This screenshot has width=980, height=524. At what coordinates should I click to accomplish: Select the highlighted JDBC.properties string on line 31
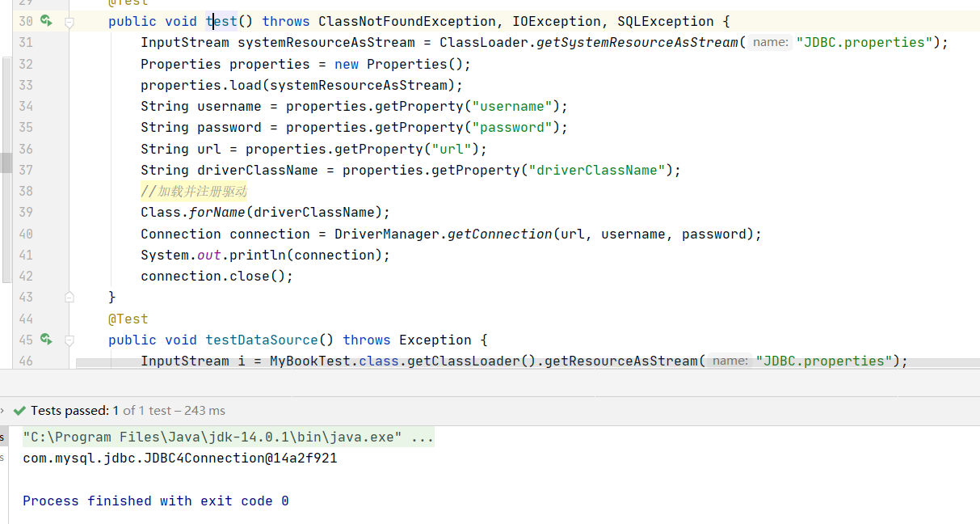pyautogui.click(x=864, y=42)
